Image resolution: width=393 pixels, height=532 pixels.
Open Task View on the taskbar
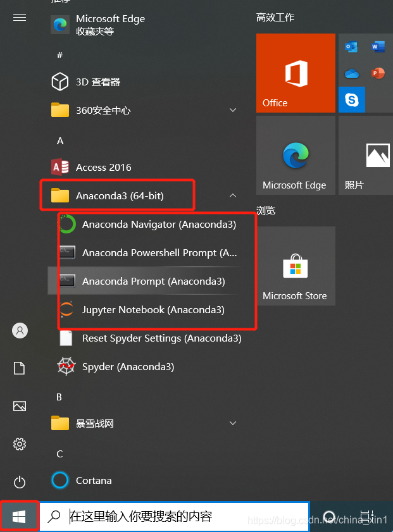[x=366, y=516]
